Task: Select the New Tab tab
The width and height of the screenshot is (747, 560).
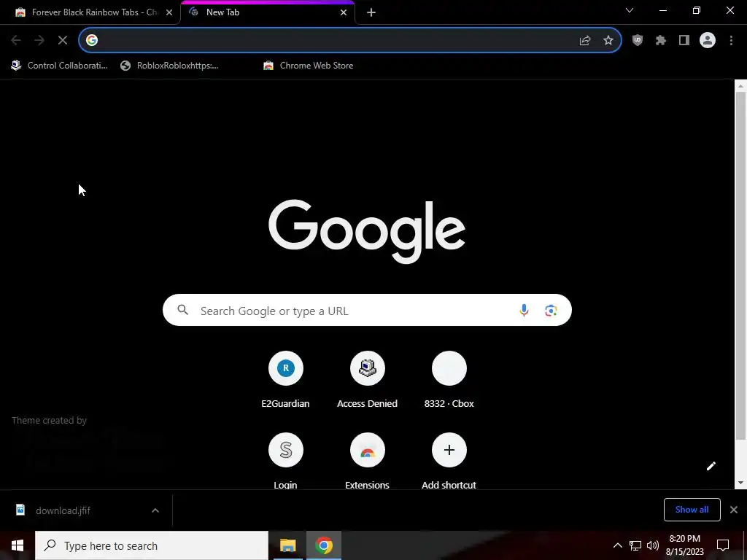Action: pos(267,12)
